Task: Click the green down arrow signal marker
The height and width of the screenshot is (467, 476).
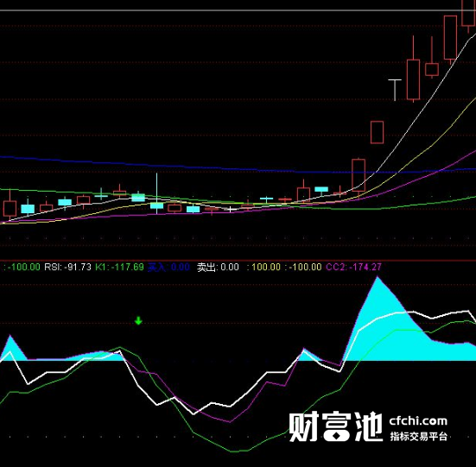Action: (x=138, y=320)
